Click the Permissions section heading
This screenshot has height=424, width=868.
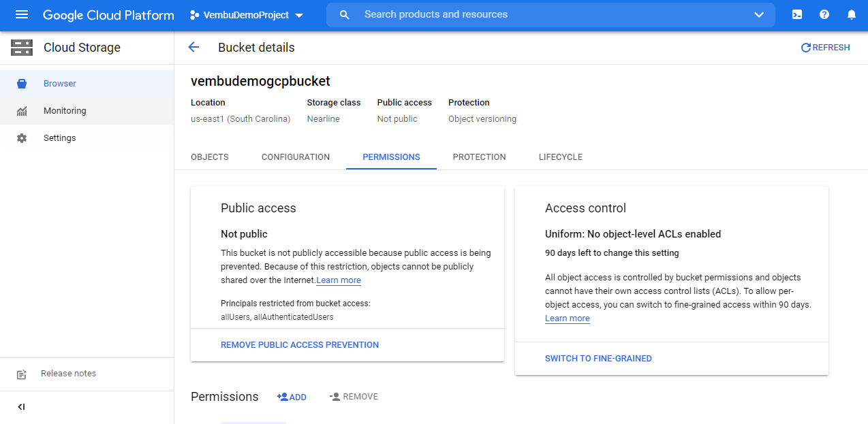click(225, 397)
